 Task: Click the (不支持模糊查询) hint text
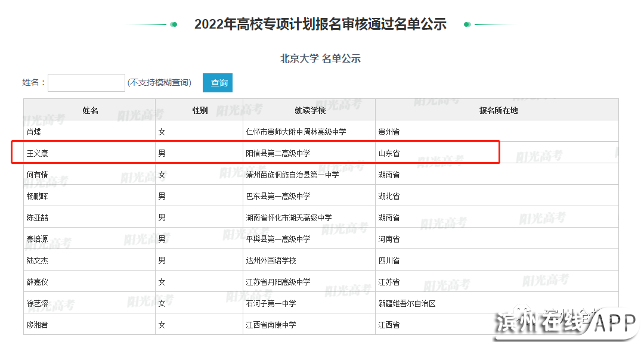coord(159,83)
